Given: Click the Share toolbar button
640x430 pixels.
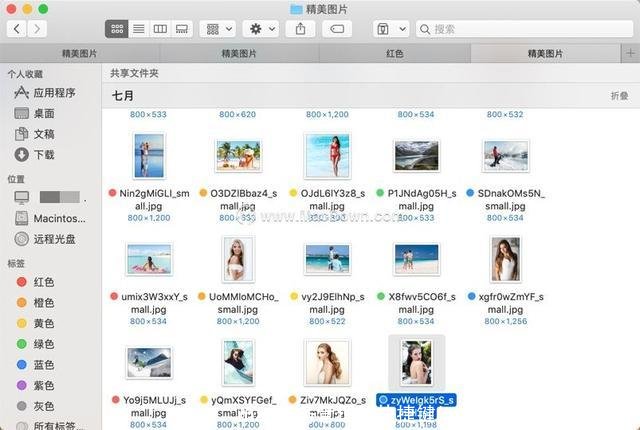Looking at the screenshot, I should (x=300, y=29).
